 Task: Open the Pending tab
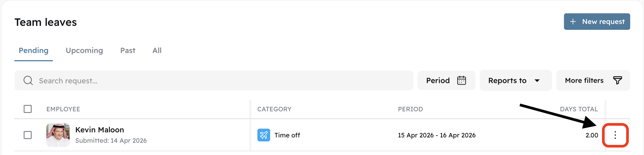(x=34, y=51)
